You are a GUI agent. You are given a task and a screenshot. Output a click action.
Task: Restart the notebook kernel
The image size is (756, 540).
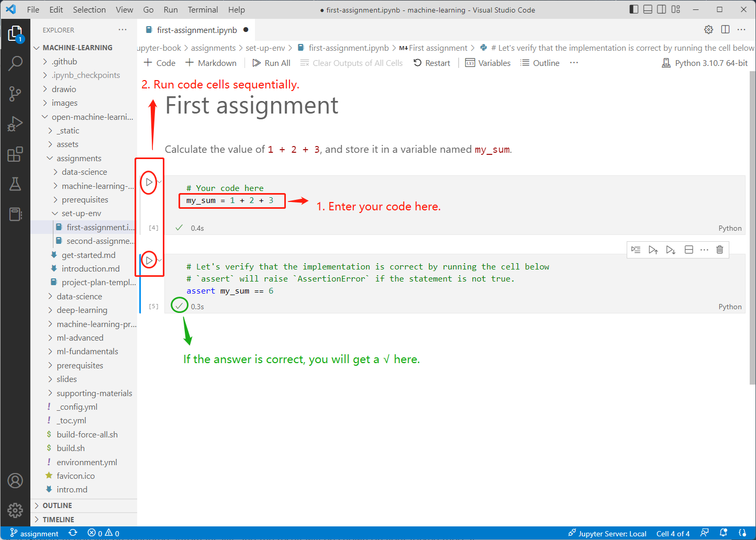432,63
